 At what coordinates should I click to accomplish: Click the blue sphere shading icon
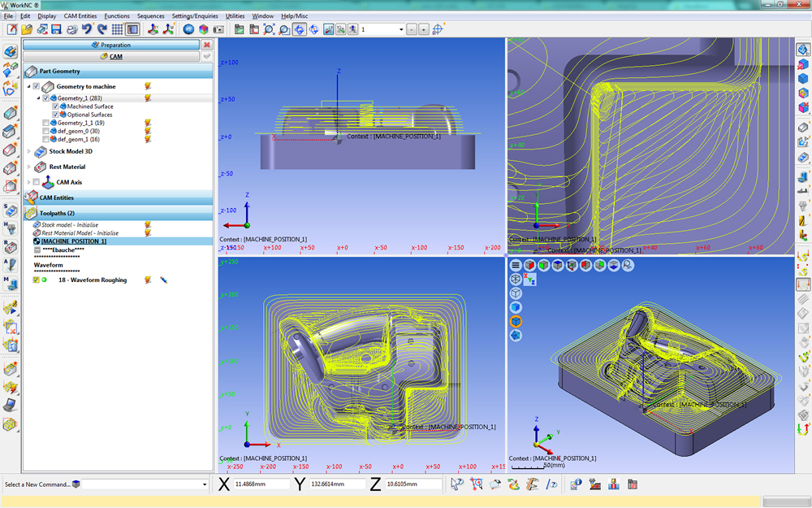[188, 29]
